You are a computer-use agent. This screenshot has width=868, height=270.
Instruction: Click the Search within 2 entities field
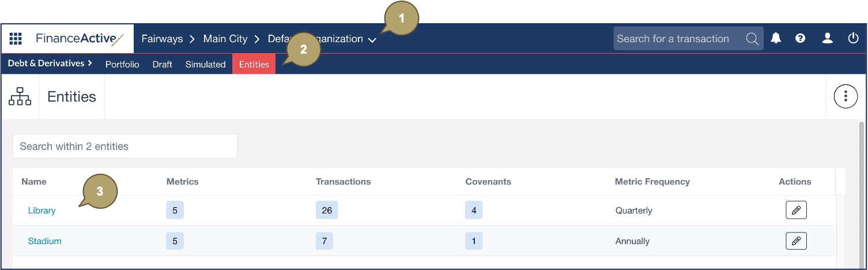[x=125, y=146]
